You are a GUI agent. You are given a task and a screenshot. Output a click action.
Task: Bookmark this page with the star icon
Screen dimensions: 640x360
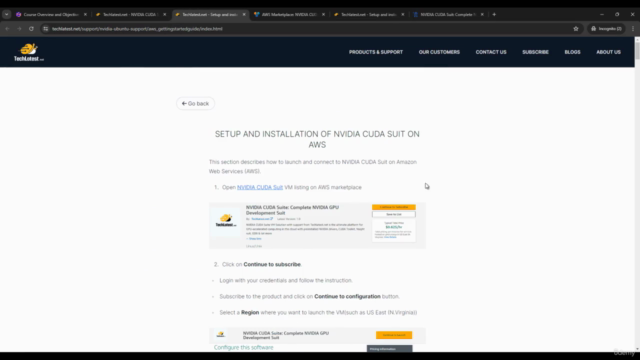[x=576, y=29]
